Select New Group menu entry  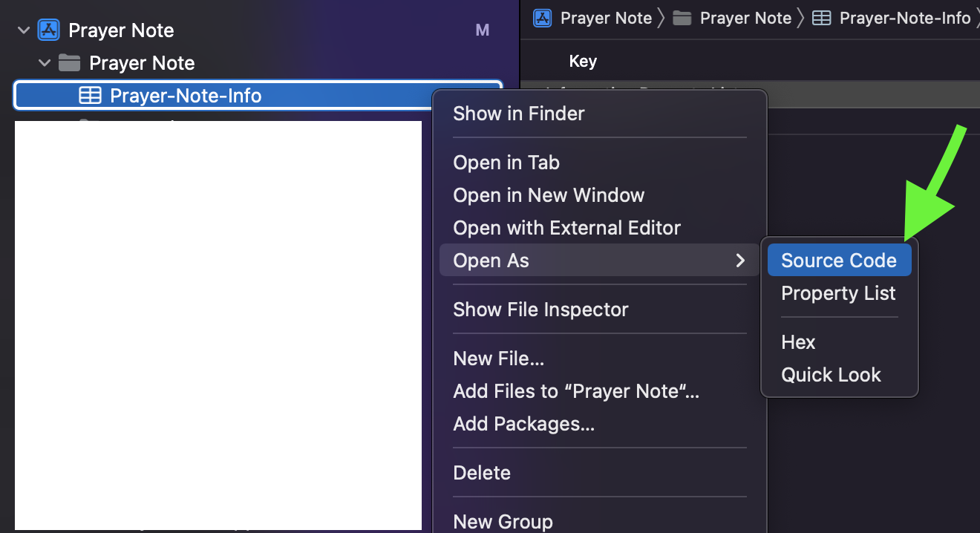point(503,521)
